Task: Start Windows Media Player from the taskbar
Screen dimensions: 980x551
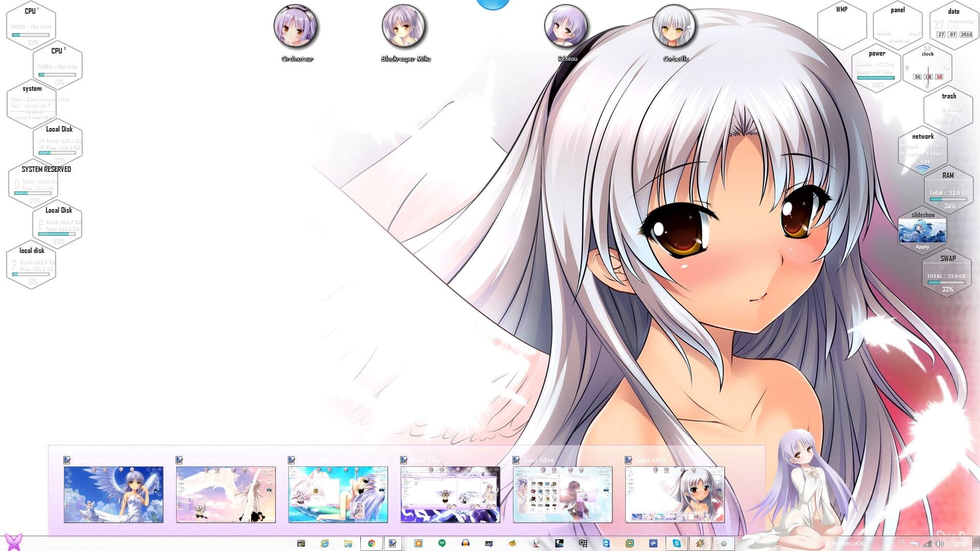Action: click(x=419, y=542)
